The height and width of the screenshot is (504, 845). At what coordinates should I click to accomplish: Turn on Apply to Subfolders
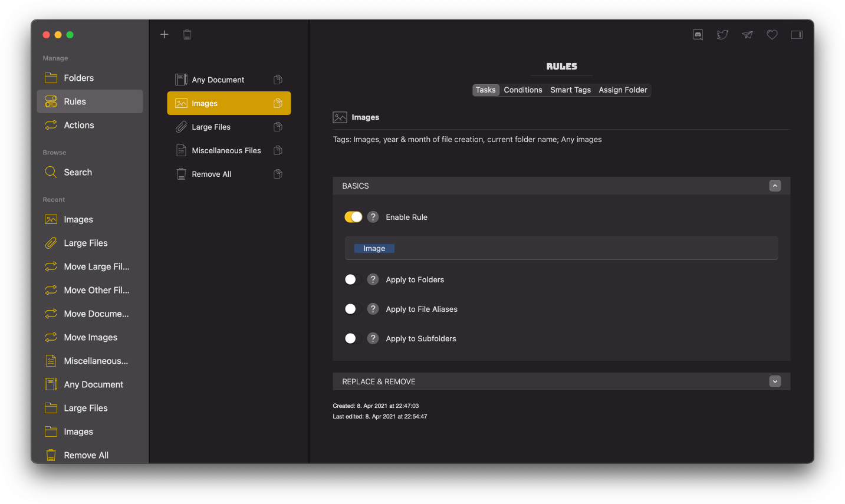(x=350, y=338)
